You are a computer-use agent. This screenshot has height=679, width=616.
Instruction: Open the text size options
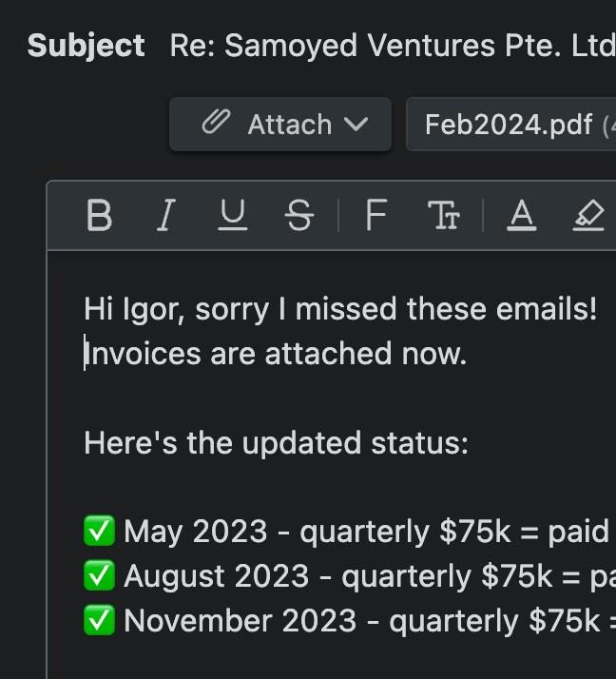point(444,216)
